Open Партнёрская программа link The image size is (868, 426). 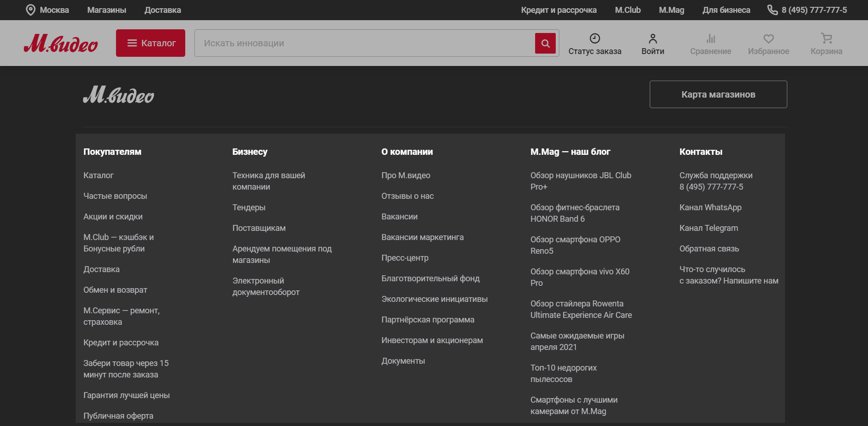(428, 320)
